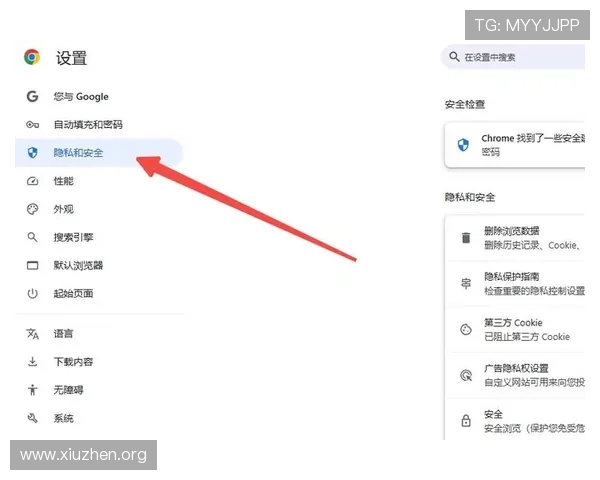600x480 pixels.
Task: Click the ad privacy icon beside 广告隐私权设置
Action: coord(466,375)
